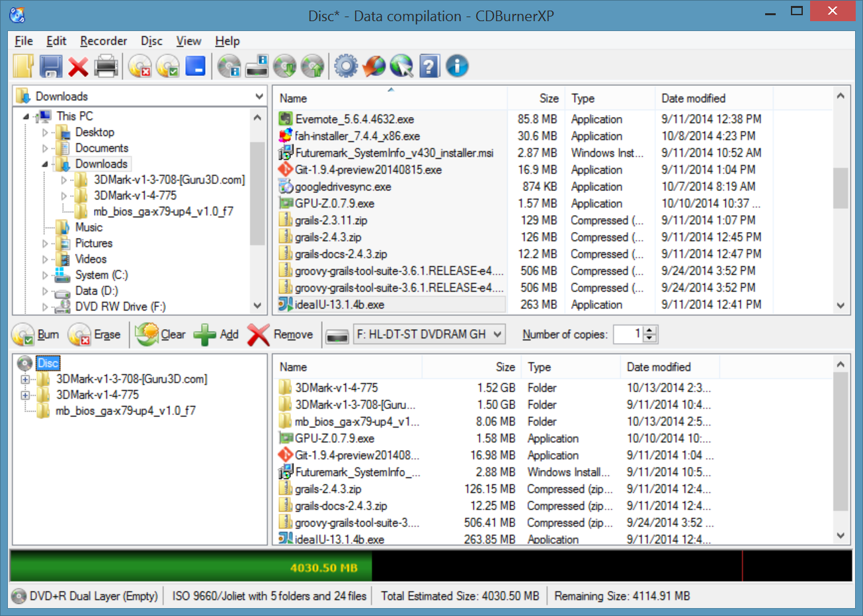Select mb_bios_ga-x79-up4_v1.0_f7 in the Disc tree
Viewport: 863px width, 616px height.
126,411
